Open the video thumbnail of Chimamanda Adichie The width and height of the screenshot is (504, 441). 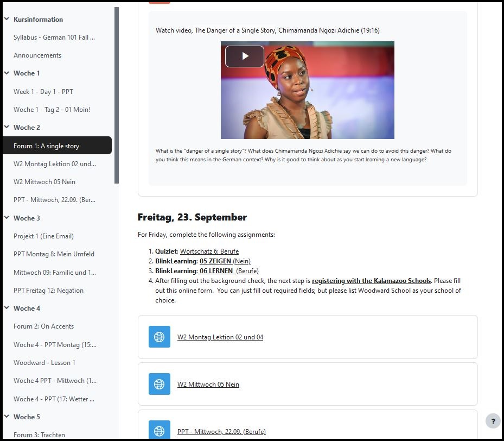click(x=307, y=90)
